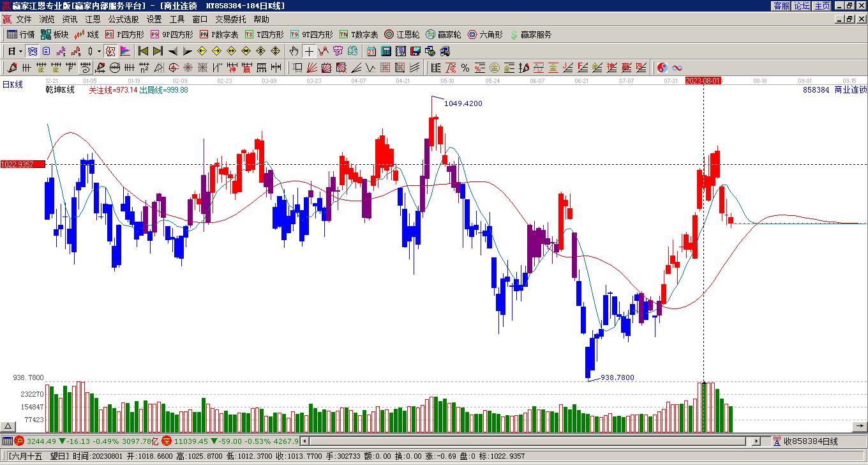This screenshot has height=465, width=868.
Task: Open the 赢家轮 wheel tool
Action: [x=444, y=34]
